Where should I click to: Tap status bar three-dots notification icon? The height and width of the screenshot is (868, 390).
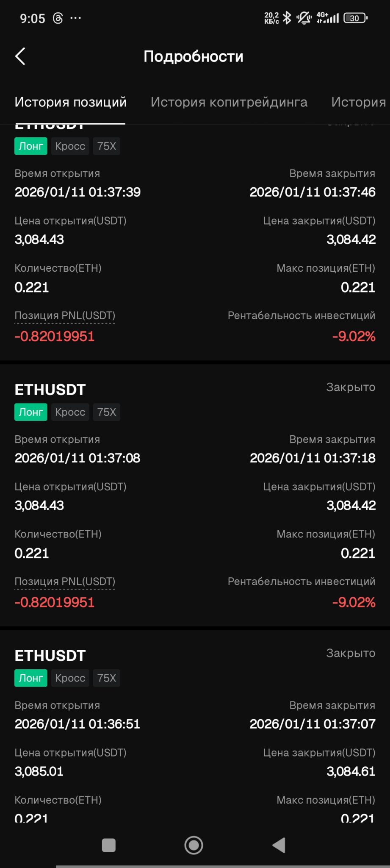click(76, 18)
